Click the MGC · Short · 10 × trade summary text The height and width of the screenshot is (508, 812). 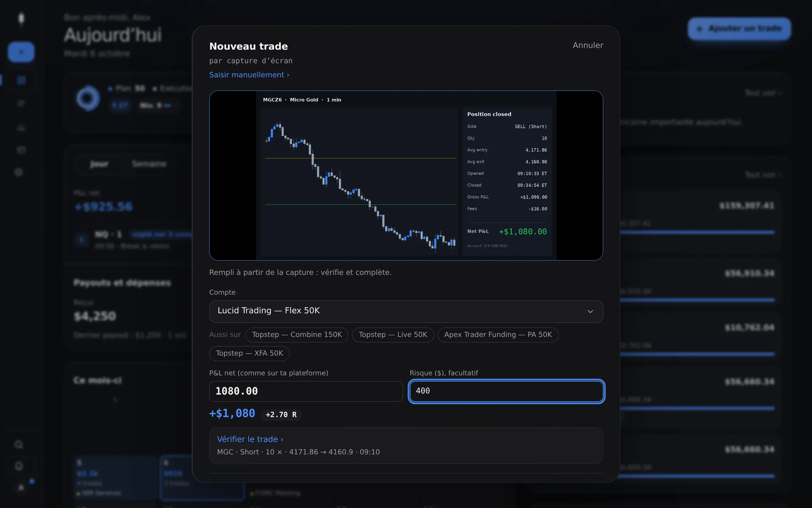coord(298,452)
